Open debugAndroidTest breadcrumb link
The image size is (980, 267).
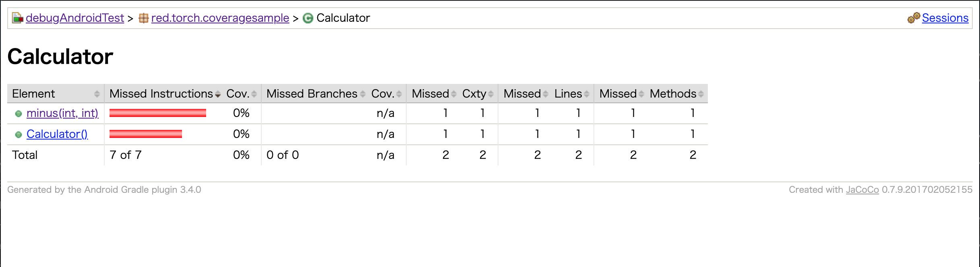click(x=75, y=18)
